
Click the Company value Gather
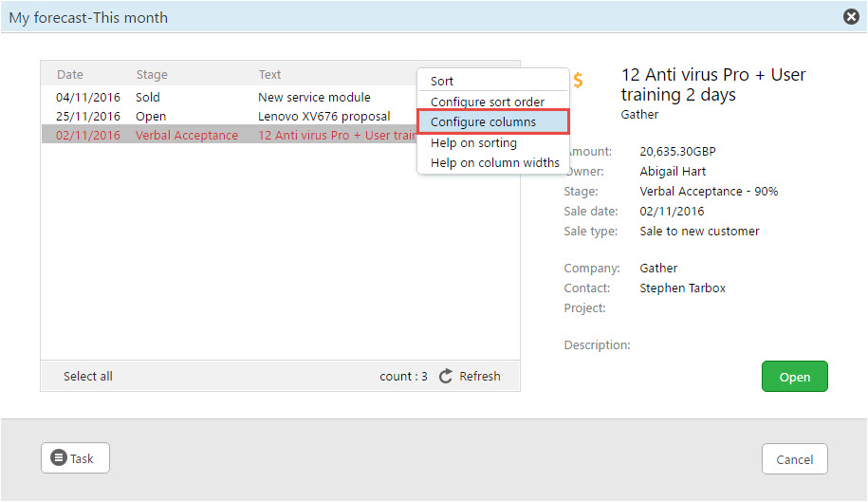658,268
